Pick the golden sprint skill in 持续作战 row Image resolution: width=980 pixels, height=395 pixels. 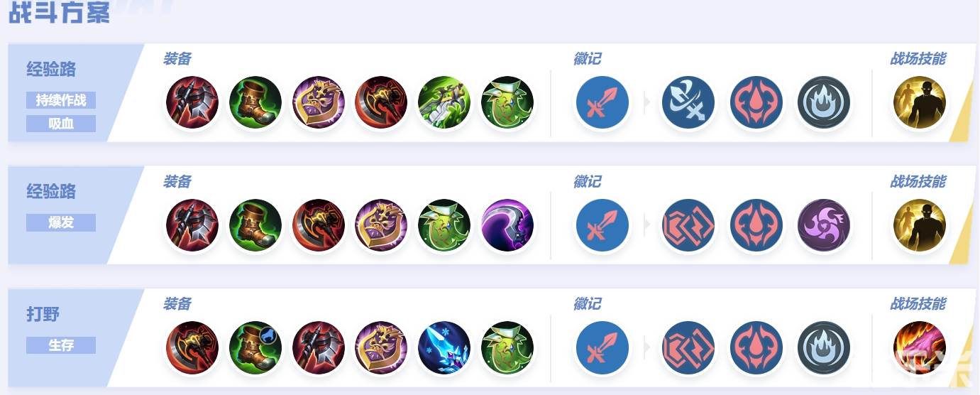coord(919,103)
